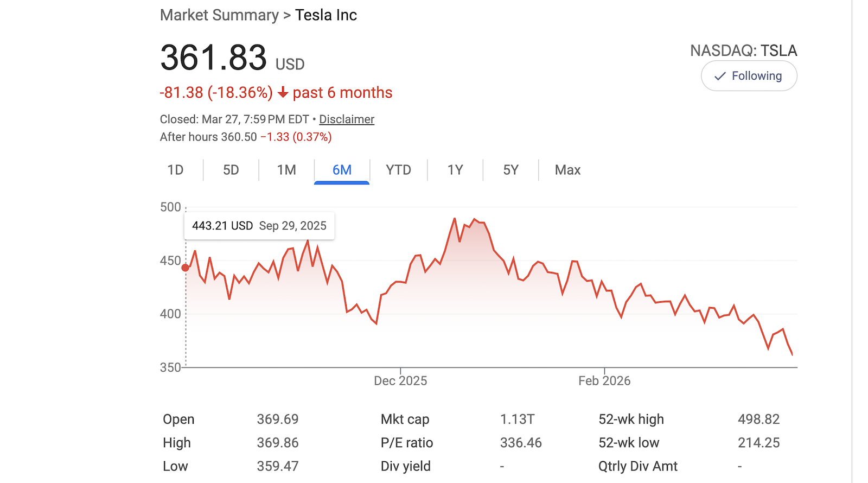Click the Dec 2025 axis label
The image size is (868, 483).
(400, 380)
